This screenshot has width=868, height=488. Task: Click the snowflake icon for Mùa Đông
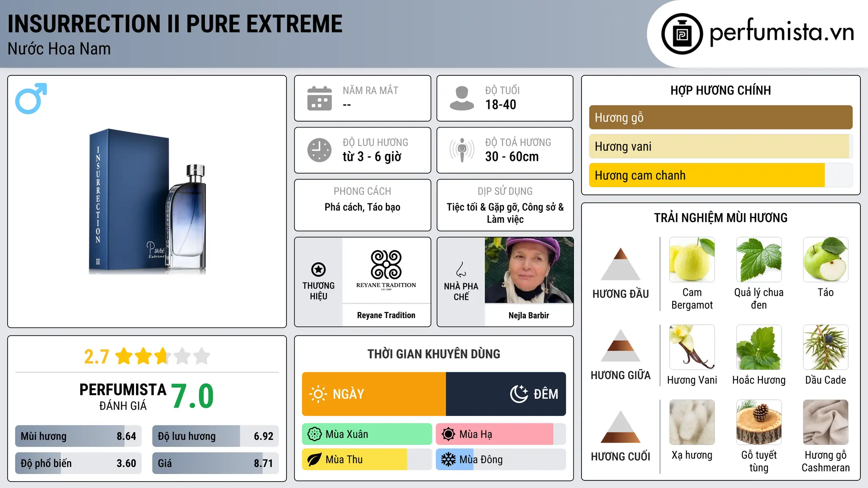click(448, 460)
